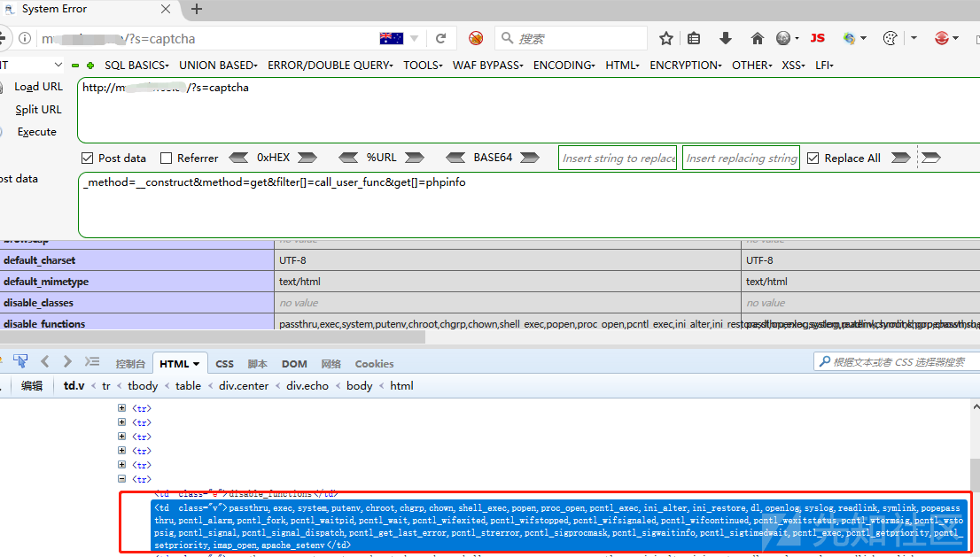Screen dimensions: 980x557
Task: Click the site info icon in address bar
Action: (25, 38)
